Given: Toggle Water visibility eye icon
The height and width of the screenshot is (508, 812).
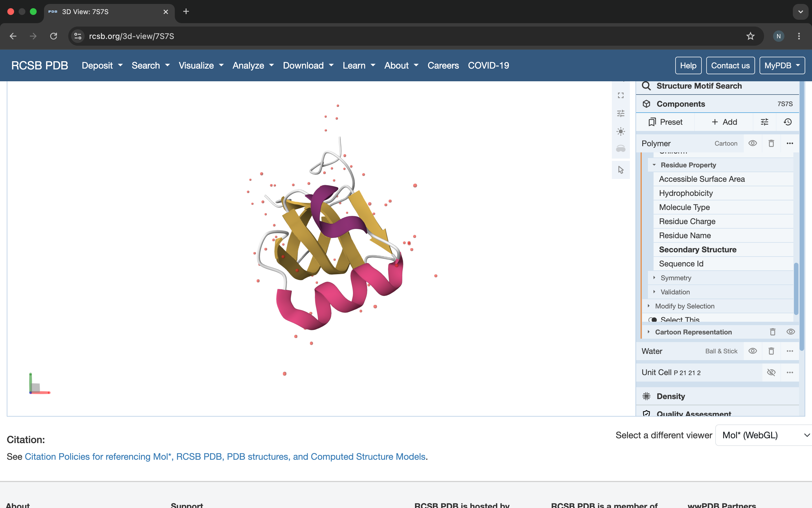Looking at the screenshot, I should pos(753,351).
